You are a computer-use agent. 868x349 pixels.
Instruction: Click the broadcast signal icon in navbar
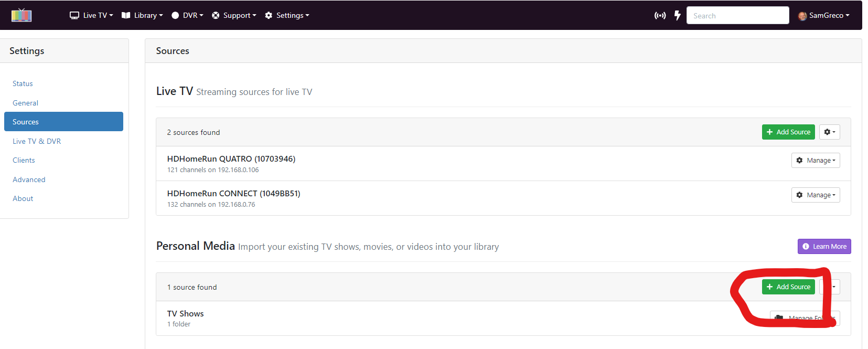660,16
